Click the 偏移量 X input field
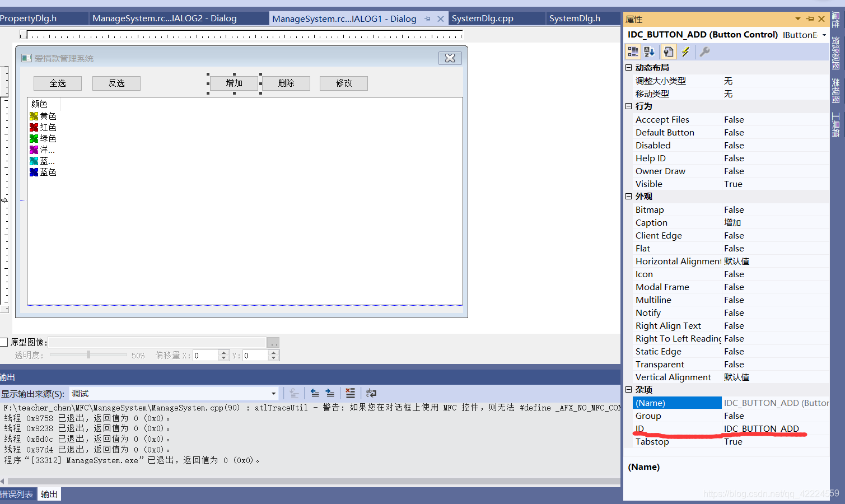The width and height of the screenshot is (845, 504). (206, 356)
